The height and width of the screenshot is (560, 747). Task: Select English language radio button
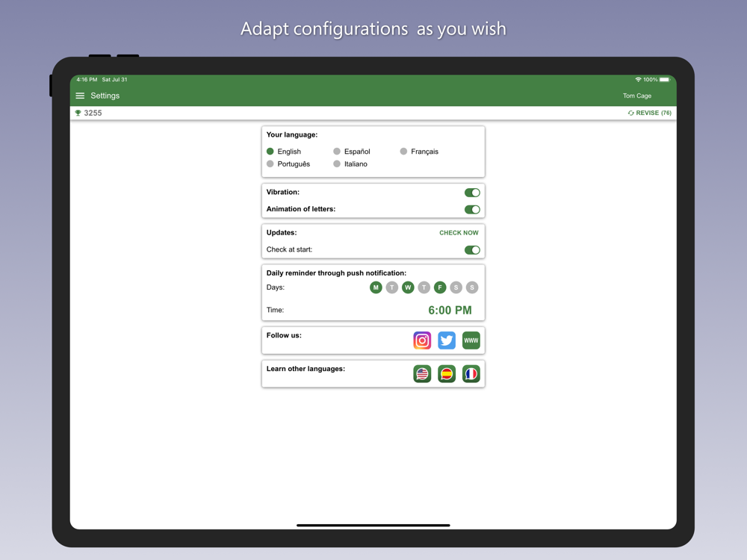tap(270, 152)
